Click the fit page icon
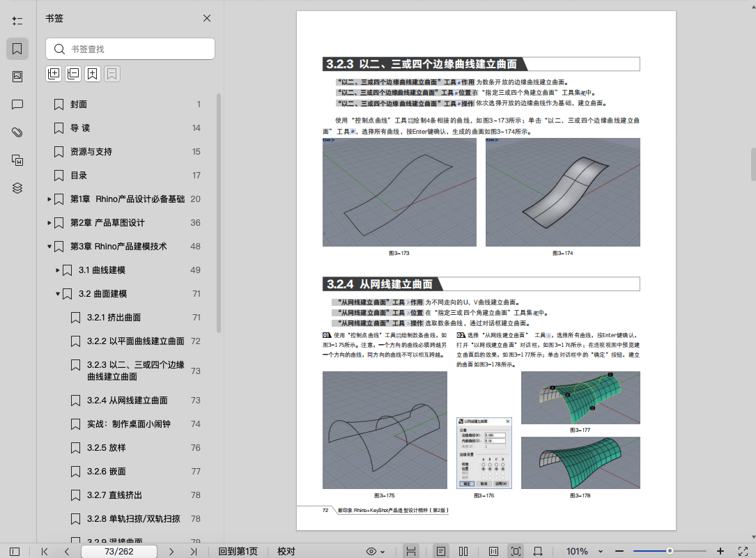This screenshot has width=756, height=558. pyautogui.click(x=516, y=551)
